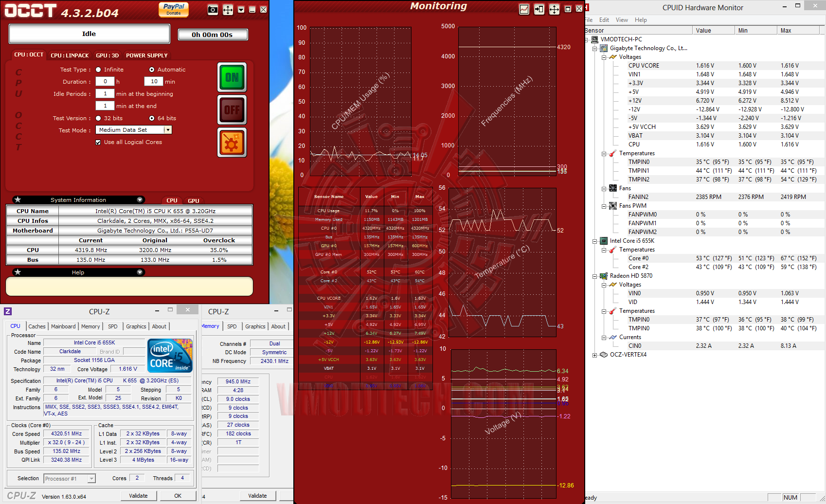Click the CPU-Z purple Z logo icon
Image resolution: width=826 pixels, height=504 pixels.
pyautogui.click(x=8, y=311)
